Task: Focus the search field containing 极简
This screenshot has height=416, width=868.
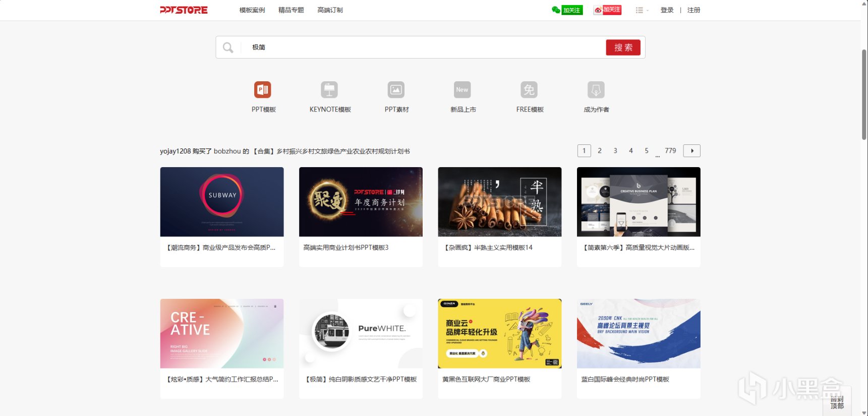Action: [423, 47]
